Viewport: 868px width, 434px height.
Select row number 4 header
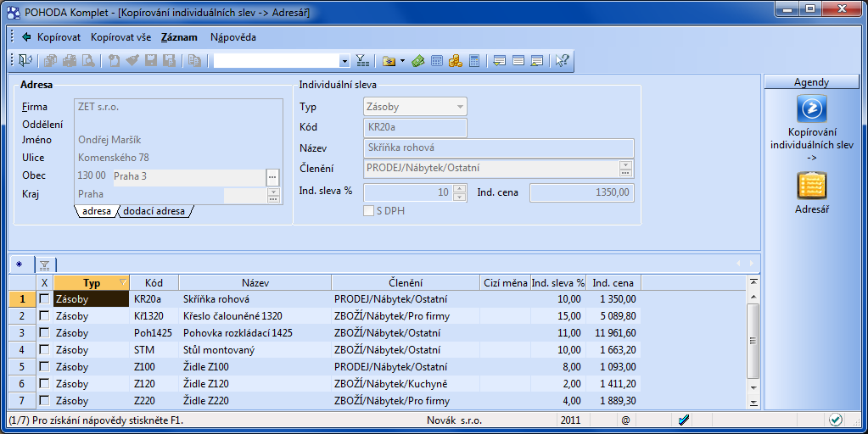point(22,349)
